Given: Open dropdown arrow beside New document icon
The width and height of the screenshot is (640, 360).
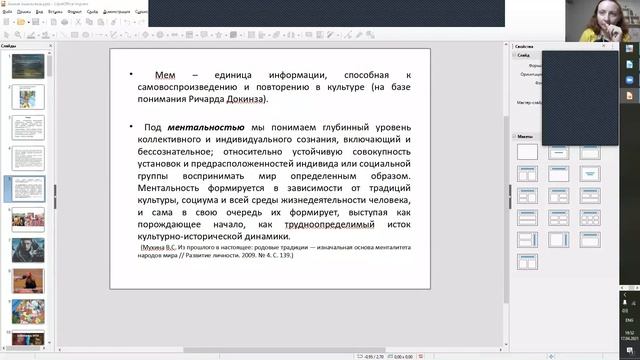Looking at the screenshot, I should 13,22.
